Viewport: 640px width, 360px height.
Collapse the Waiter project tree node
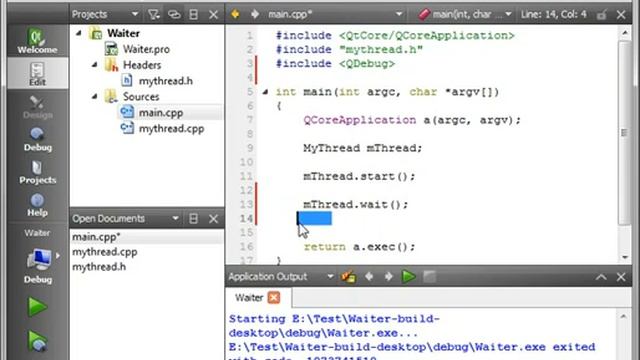(x=78, y=33)
